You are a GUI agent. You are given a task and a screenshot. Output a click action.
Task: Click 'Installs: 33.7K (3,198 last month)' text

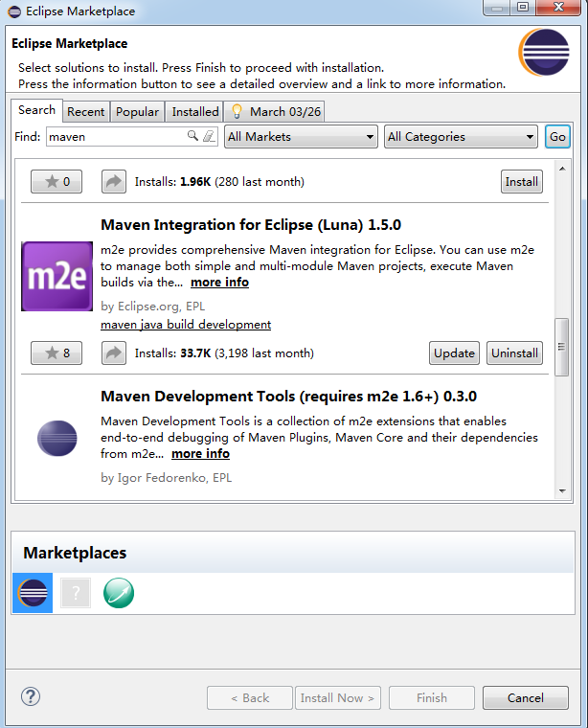(224, 353)
